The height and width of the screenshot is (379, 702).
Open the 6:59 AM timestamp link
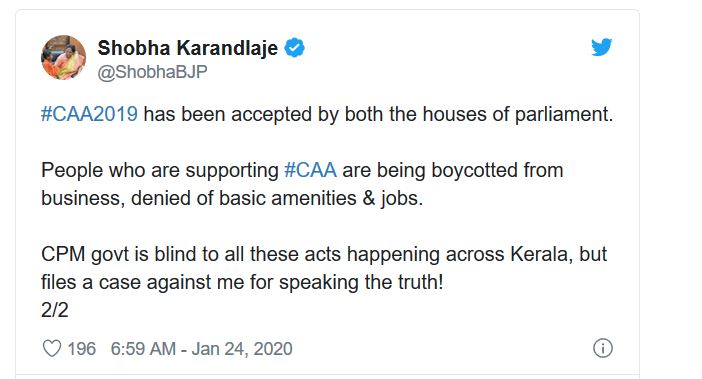click(x=143, y=349)
